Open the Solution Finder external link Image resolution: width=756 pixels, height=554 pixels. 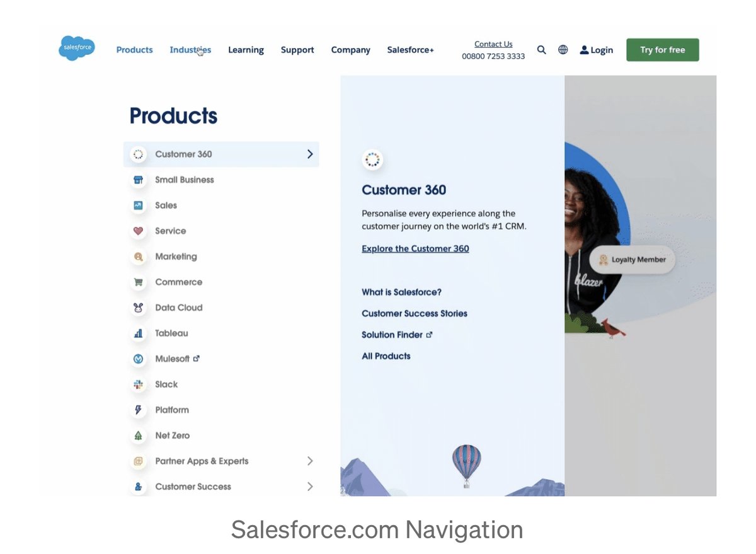(x=397, y=335)
